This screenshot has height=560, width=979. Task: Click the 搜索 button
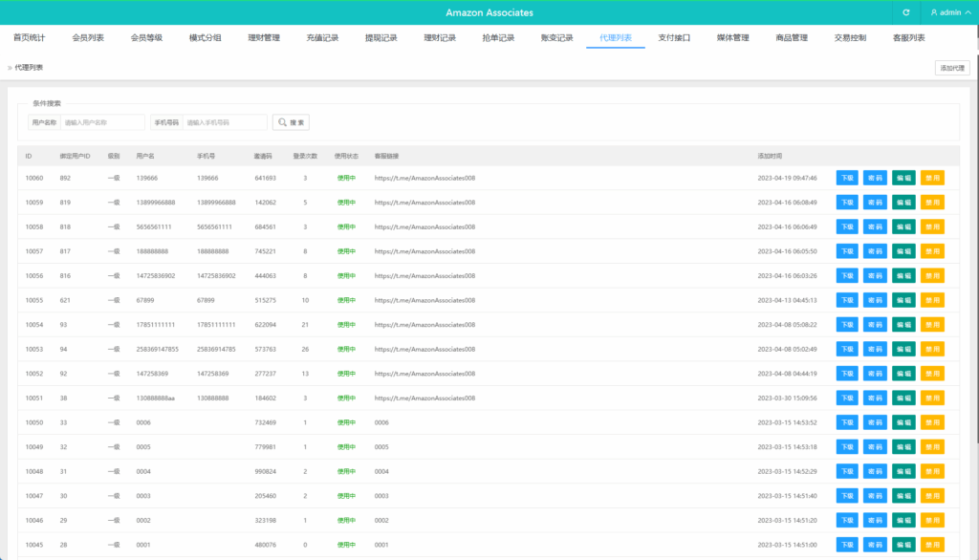[x=290, y=122]
